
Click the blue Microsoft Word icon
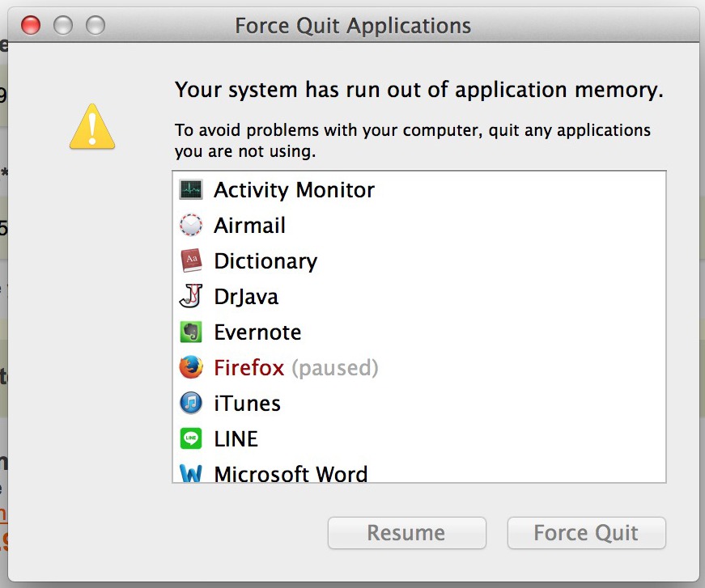(191, 473)
